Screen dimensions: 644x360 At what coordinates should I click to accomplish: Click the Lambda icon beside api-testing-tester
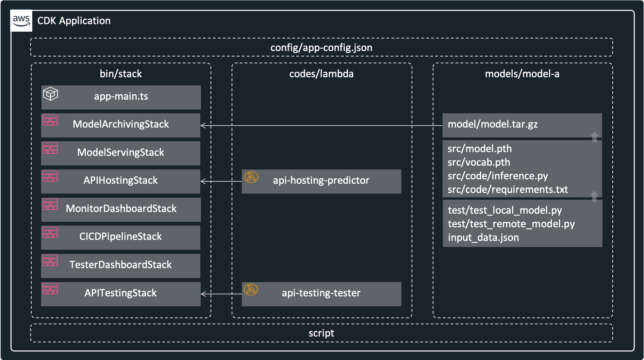[251, 290]
